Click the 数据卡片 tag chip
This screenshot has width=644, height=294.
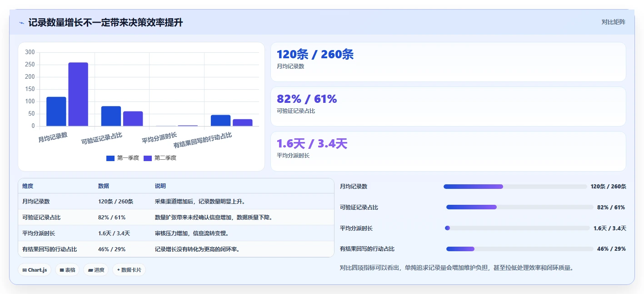[x=129, y=270]
